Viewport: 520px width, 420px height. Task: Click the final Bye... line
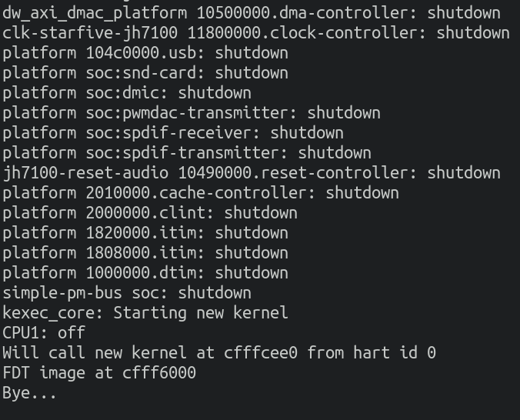click(29, 393)
